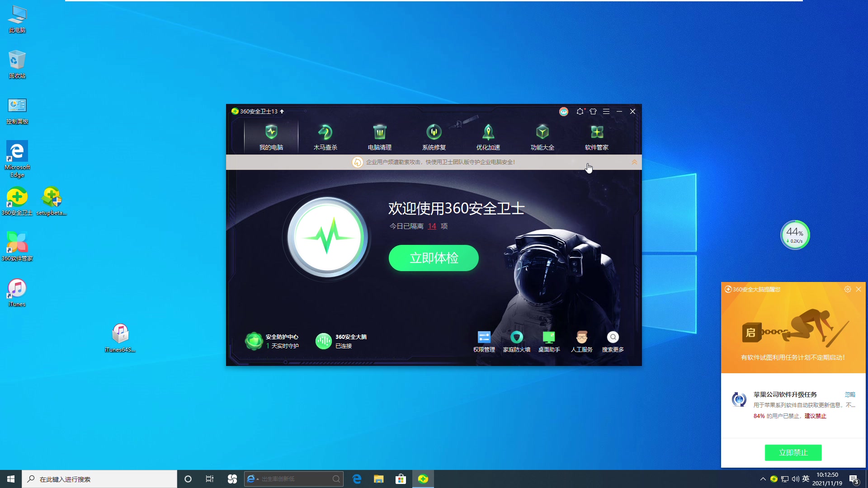
Task: Select 360软件管家 desktop shortcut
Action: (17, 247)
